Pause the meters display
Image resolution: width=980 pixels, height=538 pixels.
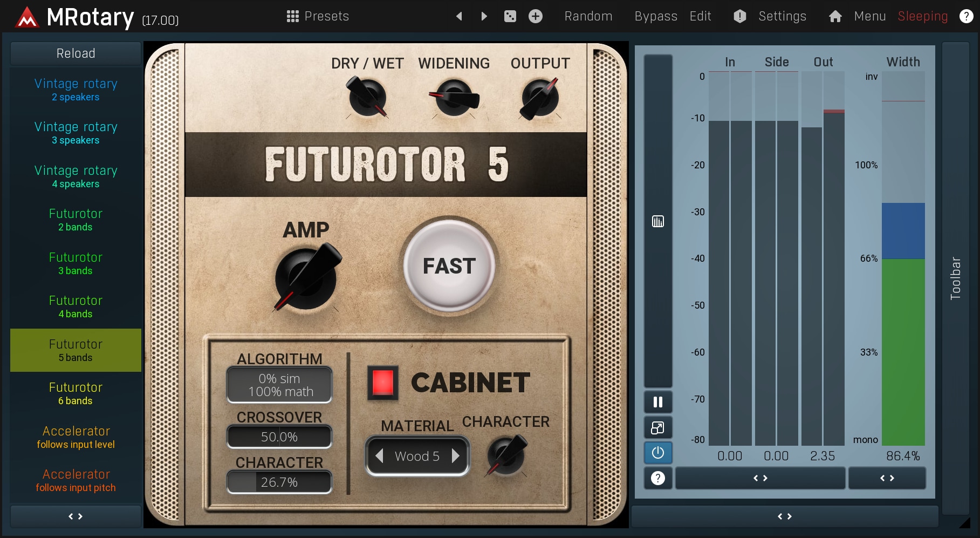657,402
